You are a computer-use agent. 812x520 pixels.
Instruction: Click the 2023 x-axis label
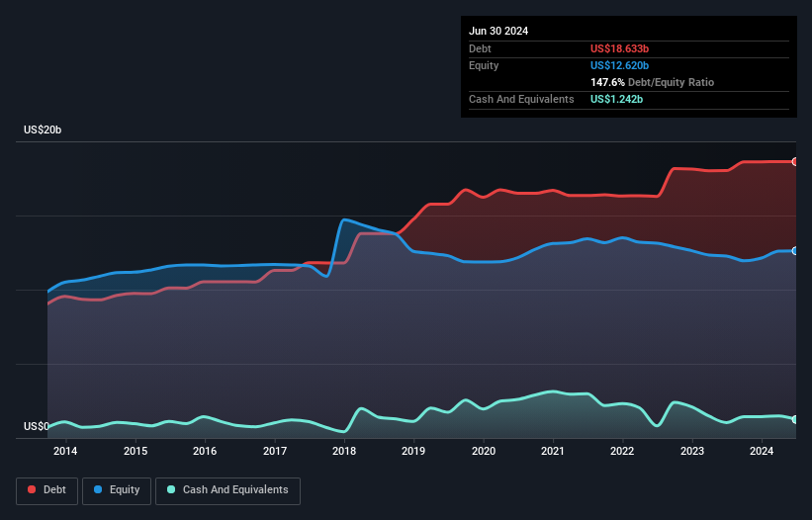(692, 451)
